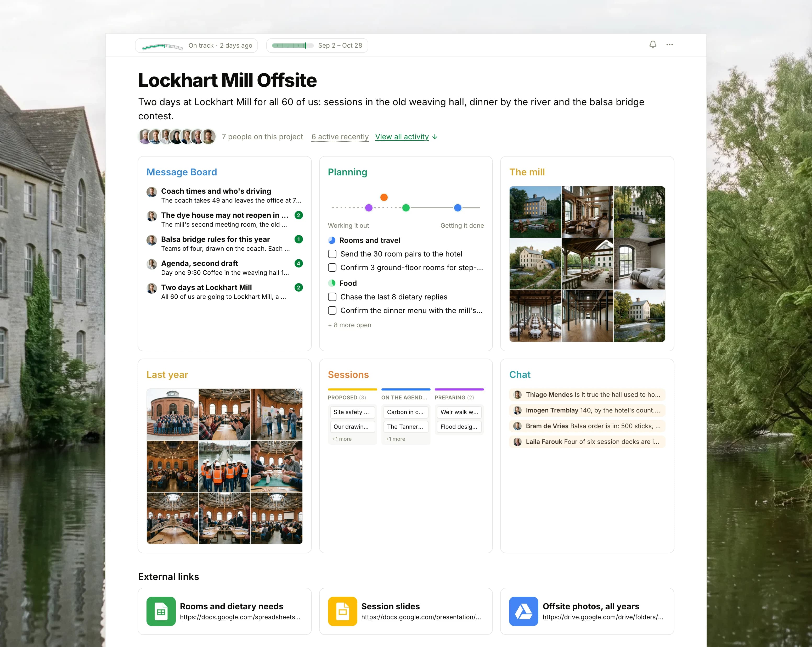Open the Planning section
Image resolution: width=812 pixels, height=647 pixels.
pyautogui.click(x=347, y=172)
